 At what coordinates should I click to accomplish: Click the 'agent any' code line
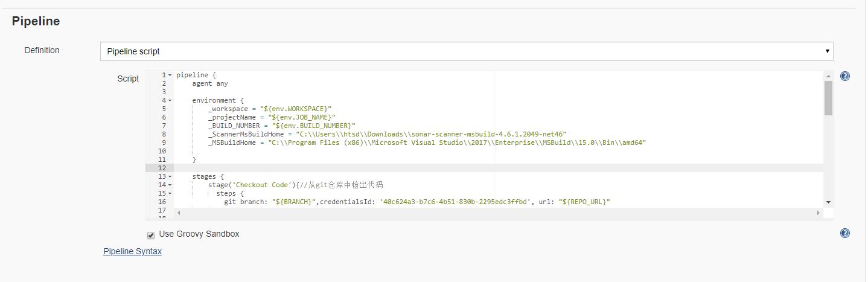[210, 84]
